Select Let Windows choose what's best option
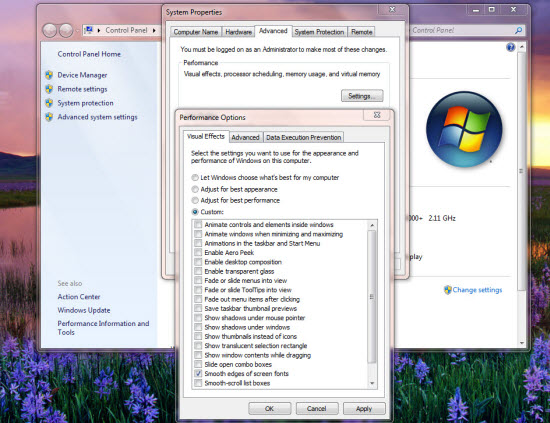 pos(195,177)
